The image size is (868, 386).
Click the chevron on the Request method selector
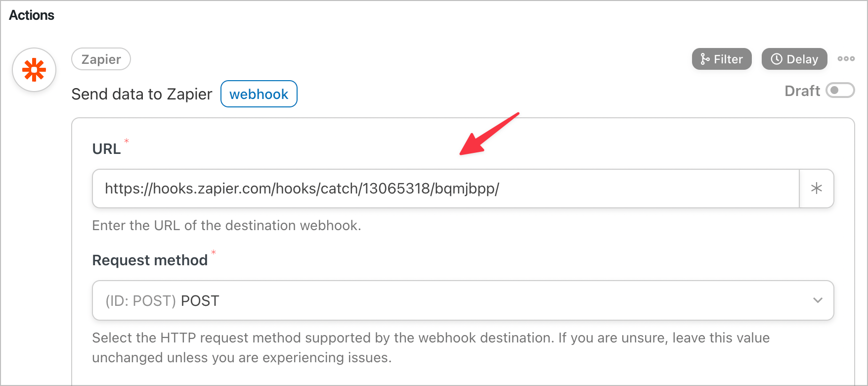point(818,300)
